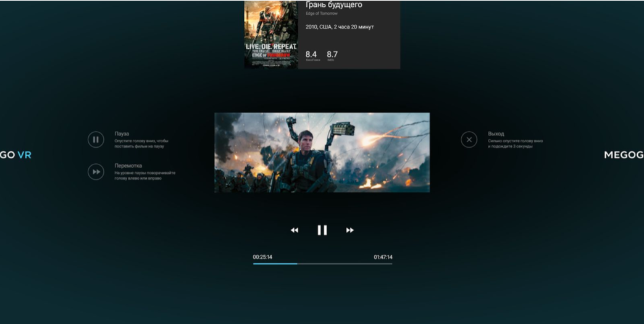This screenshot has width=644, height=324.
Task: Click the video preview frame
Action: [322, 152]
